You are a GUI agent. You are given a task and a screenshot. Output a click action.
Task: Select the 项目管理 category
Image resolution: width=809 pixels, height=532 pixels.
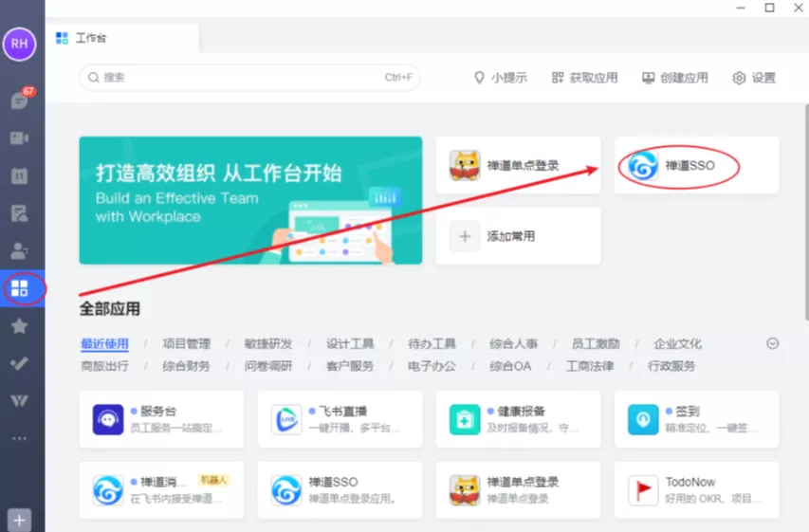point(186,343)
